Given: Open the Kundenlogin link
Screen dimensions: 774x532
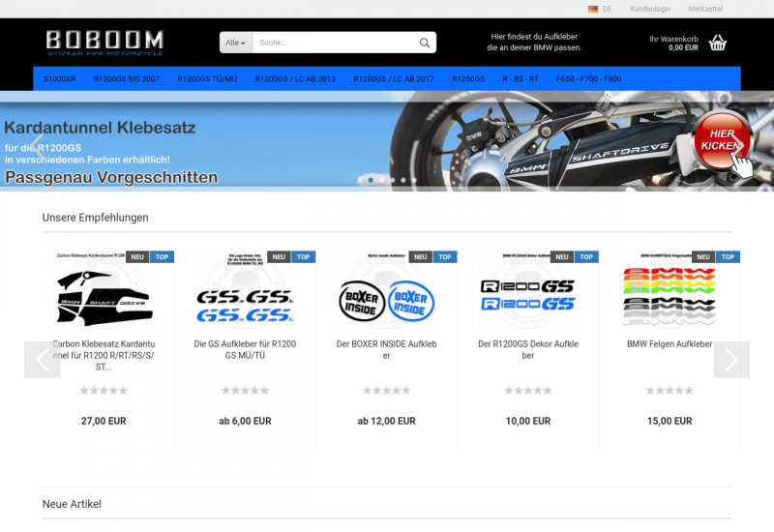Looking at the screenshot, I should 649,9.
